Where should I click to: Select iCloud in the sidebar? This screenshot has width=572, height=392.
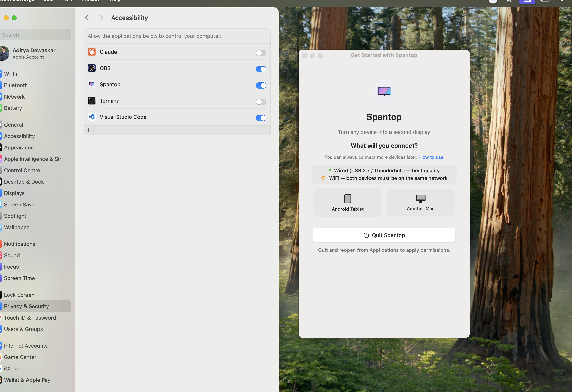(x=35, y=369)
